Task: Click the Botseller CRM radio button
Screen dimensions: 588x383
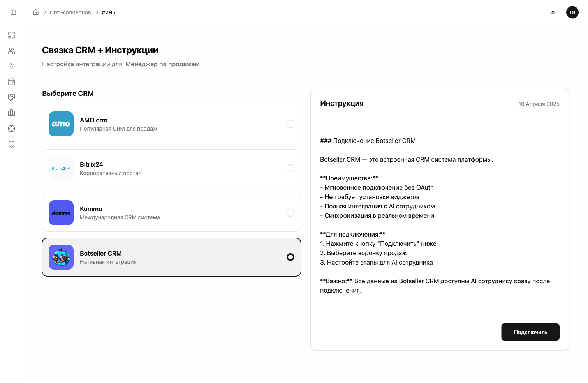Action: point(290,257)
